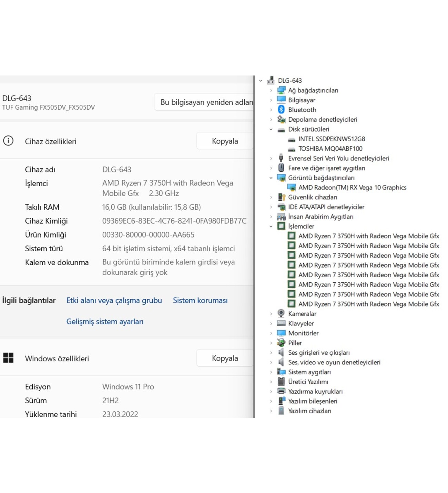Collapse the DLG-643 root node
This screenshot has height=493, width=448.
[261, 81]
